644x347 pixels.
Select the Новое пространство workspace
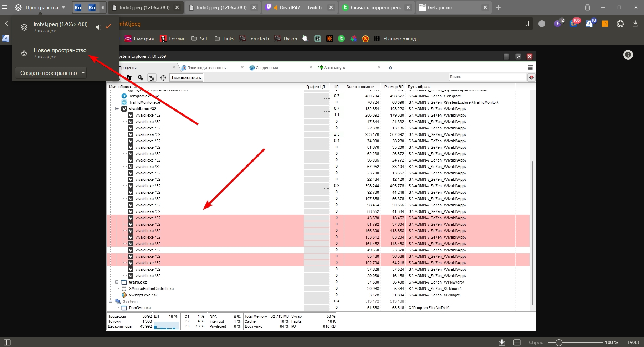click(x=60, y=53)
